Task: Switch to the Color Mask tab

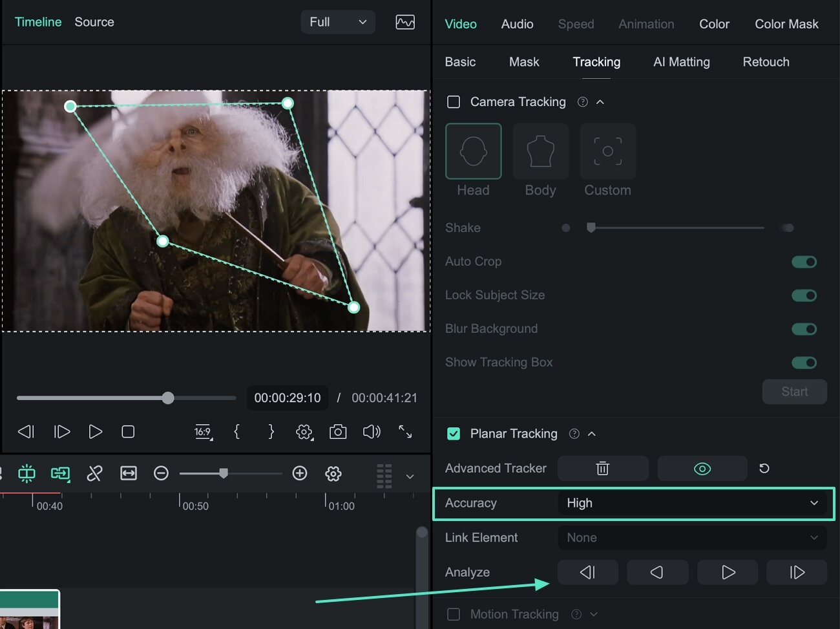Action: click(x=786, y=24)
